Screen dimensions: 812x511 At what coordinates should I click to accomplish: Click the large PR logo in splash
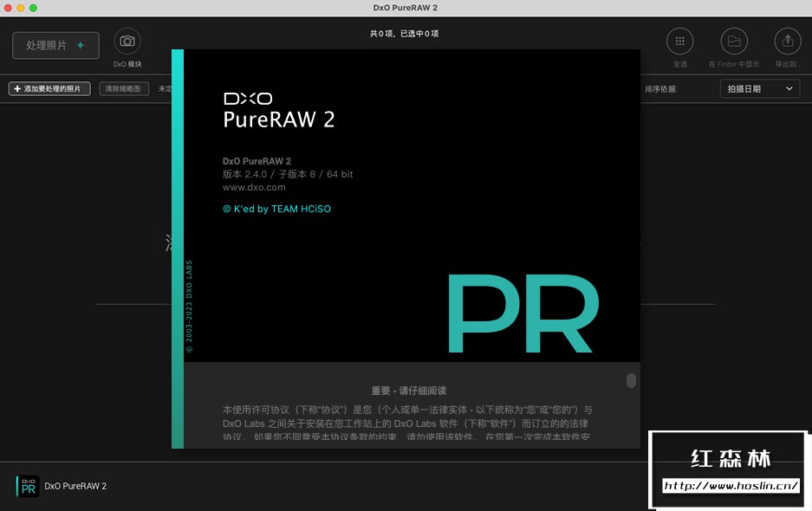pos(523,314)
